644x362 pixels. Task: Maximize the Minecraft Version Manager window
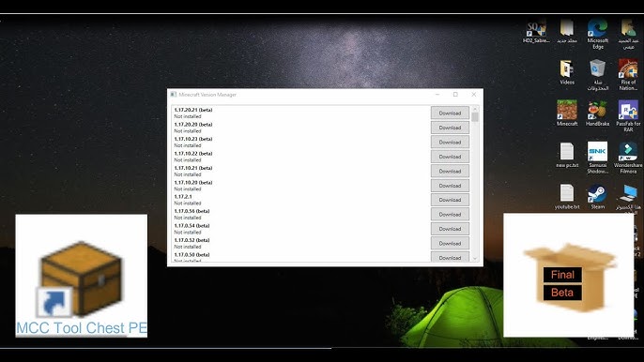[x=455, y=95]
